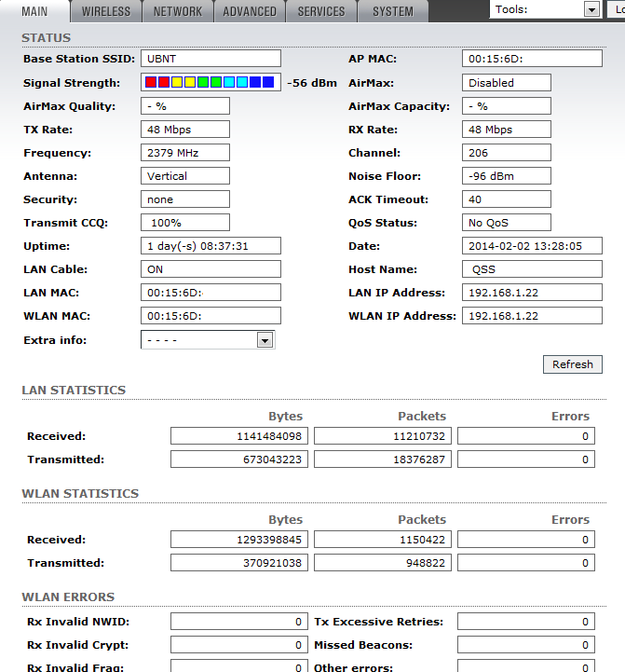Click the Host Name field showing QSS
The width and height of the screenshot is (625, 672).
click(x=532, y=268)
